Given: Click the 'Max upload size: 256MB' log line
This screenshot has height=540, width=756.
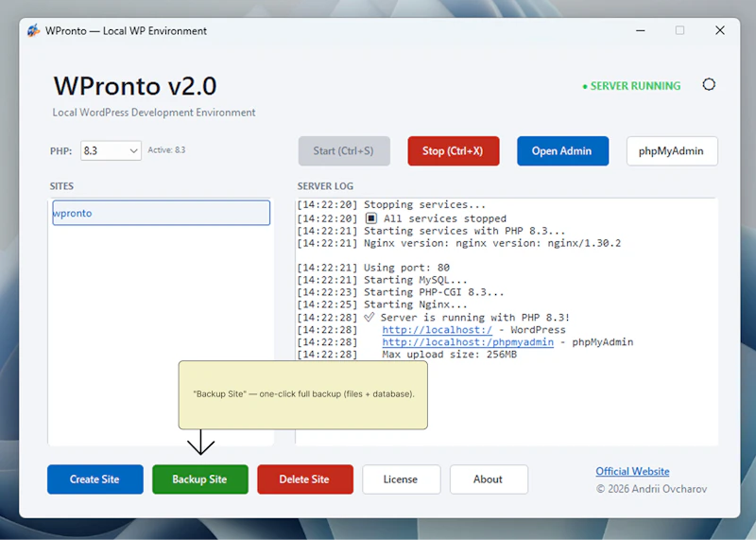Looking at the screenshot, I should coord(407,355).
